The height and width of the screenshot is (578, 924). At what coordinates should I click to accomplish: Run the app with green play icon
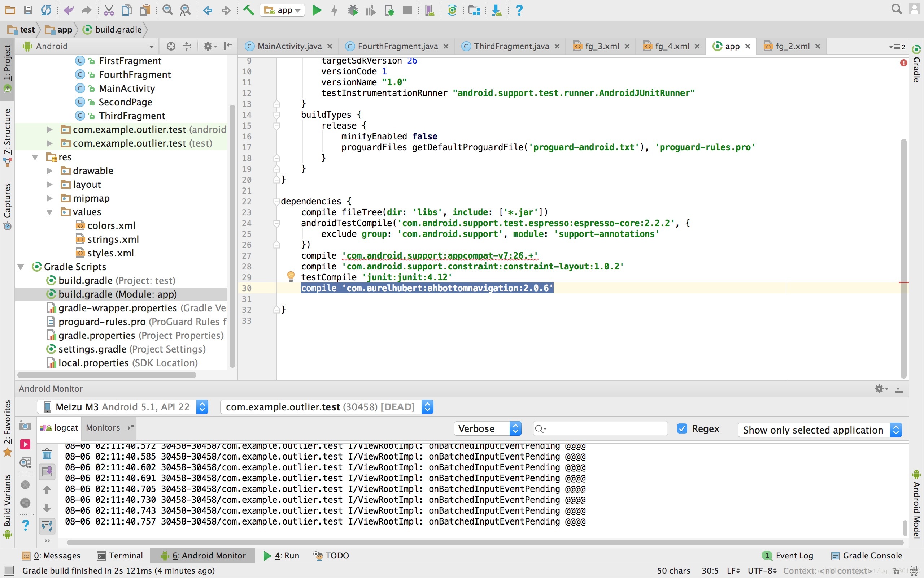tap(317, 10)
